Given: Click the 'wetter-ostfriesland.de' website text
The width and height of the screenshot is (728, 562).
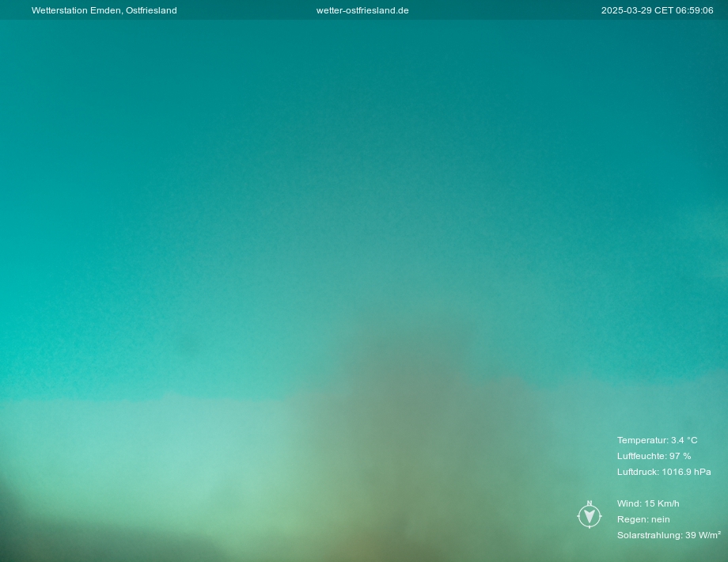Looking at the screenshot, I should pyautogui.click(x=362, y=10).
